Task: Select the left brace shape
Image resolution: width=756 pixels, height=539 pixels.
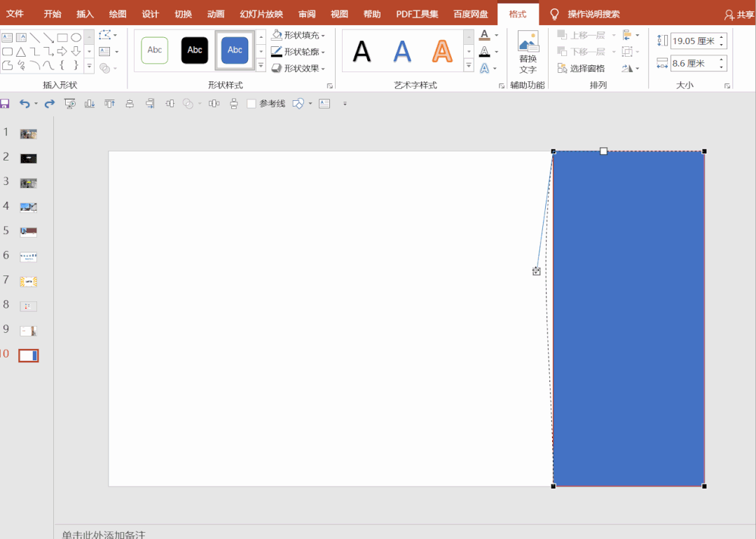Action: 62,65
